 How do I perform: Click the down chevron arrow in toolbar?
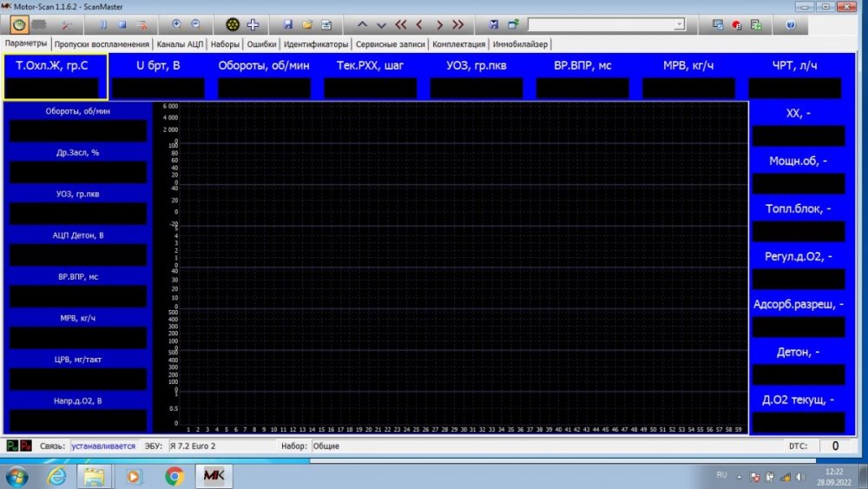(381, 25)
